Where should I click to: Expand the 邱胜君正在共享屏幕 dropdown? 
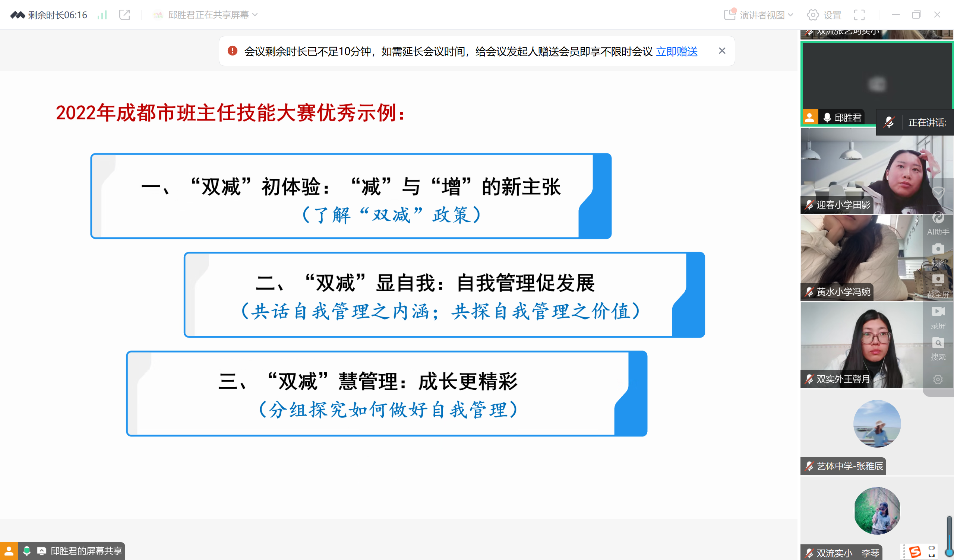point(256,15)
